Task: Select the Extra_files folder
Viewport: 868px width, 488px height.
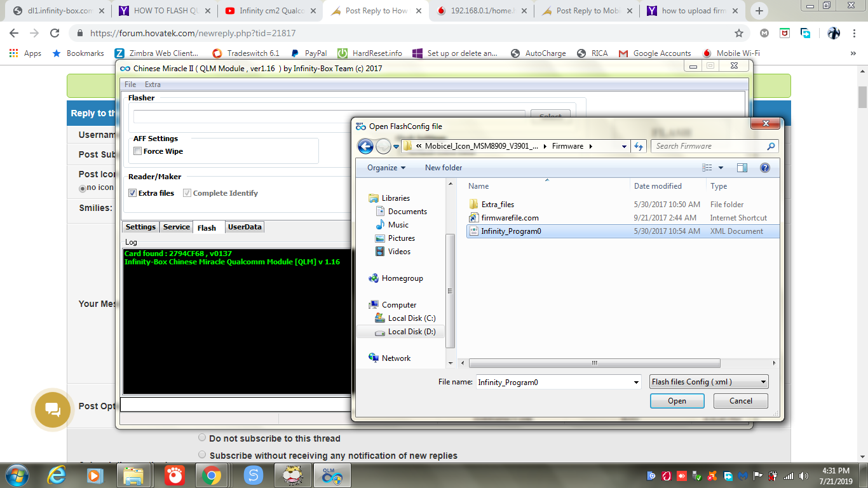Action: 498,205
